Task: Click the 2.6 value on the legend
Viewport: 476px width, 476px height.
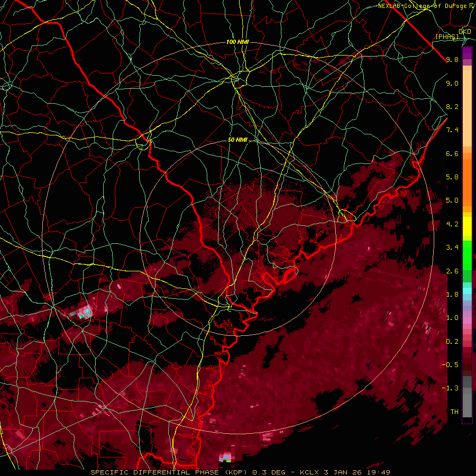Action: 452,271
